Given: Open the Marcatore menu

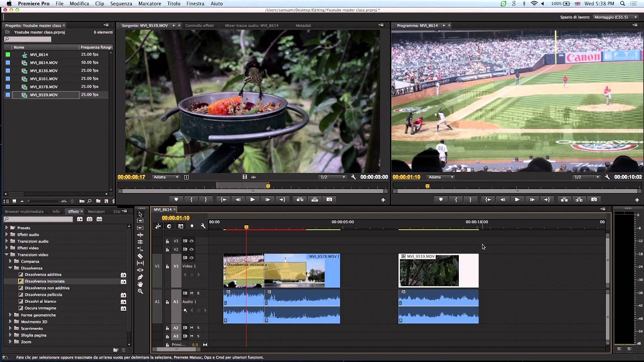Looking at the screenshot, I should 150,4.
